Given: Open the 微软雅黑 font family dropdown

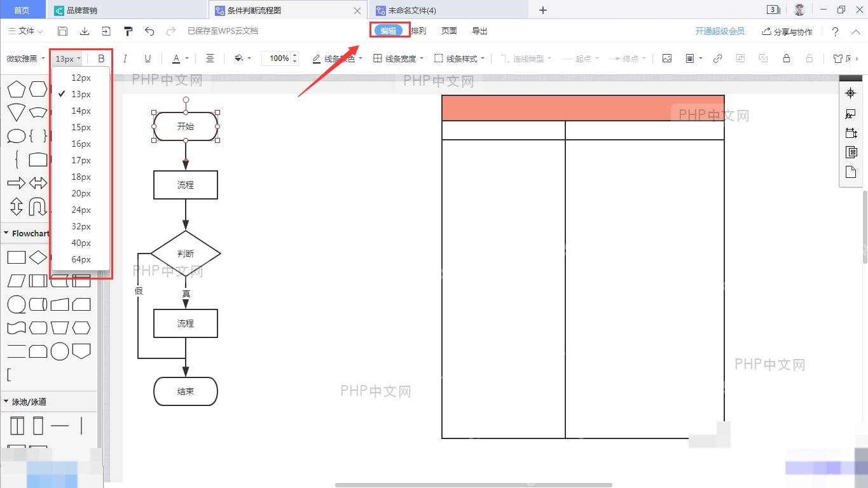Looking at the screenshot, I should pos(25,58).
